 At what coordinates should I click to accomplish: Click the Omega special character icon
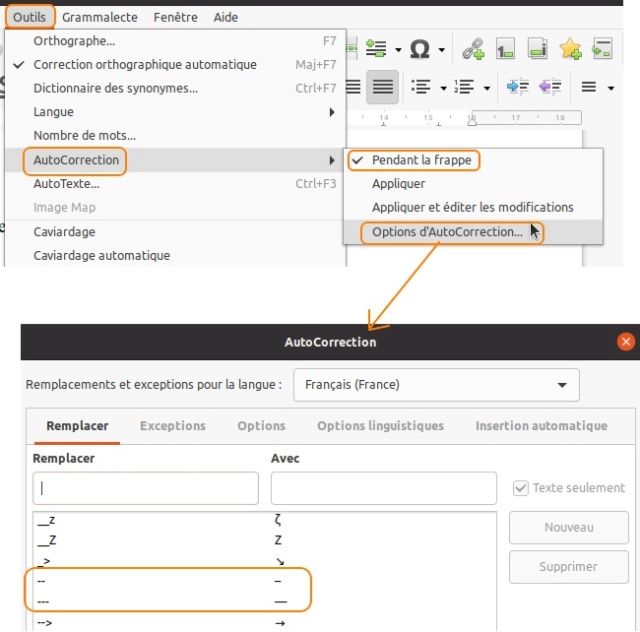pos(420,49)
